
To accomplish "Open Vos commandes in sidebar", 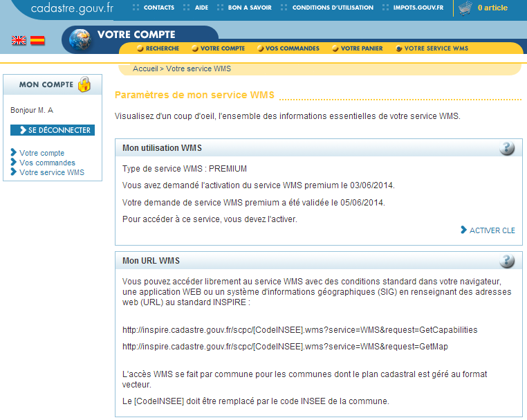I will coord(48,163).
